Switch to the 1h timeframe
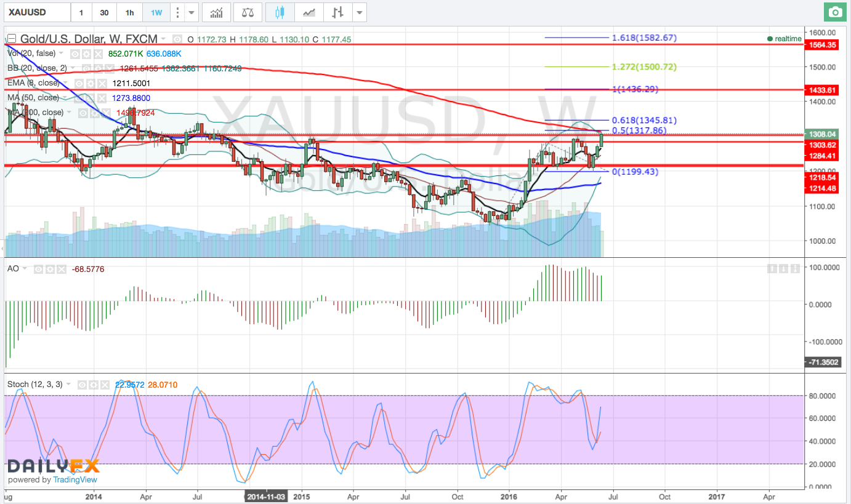The height and width of the screenshot is (504, 851). tap(129, 12)
